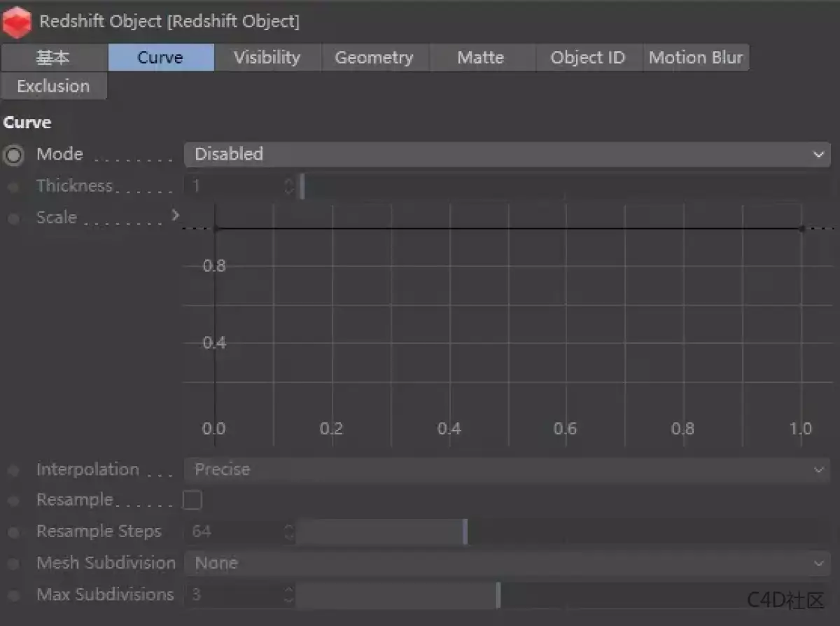
Task: Go to the Exclusion tab
Action: pos(53,86)
